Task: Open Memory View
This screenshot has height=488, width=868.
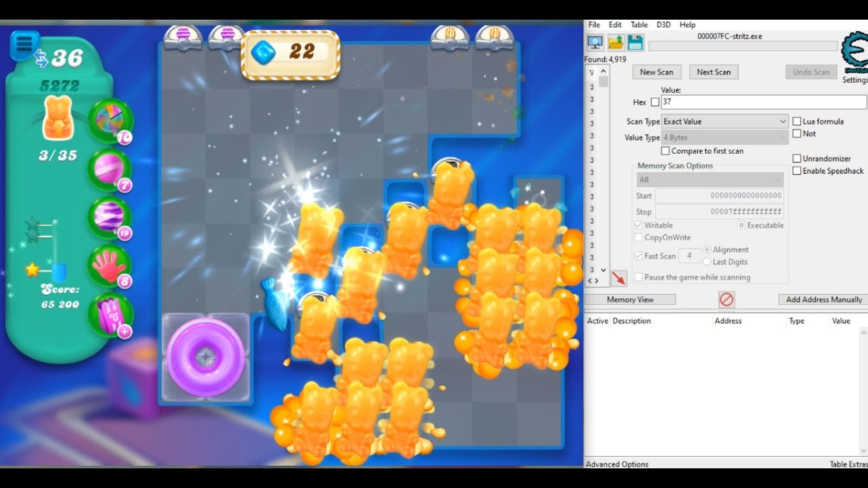Action: pos(630,300)
